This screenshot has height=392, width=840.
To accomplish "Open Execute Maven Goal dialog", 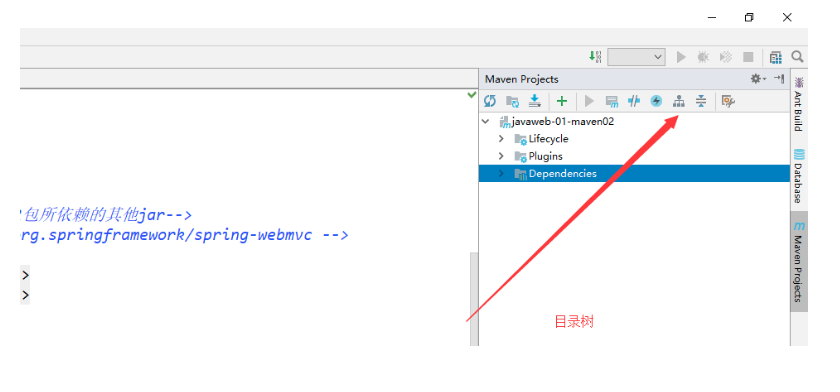I will 611,101.
